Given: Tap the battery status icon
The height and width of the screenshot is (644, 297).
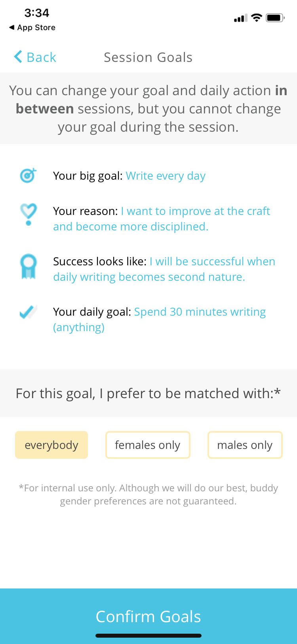Looking at the screenshot, I should coord(275,18).
